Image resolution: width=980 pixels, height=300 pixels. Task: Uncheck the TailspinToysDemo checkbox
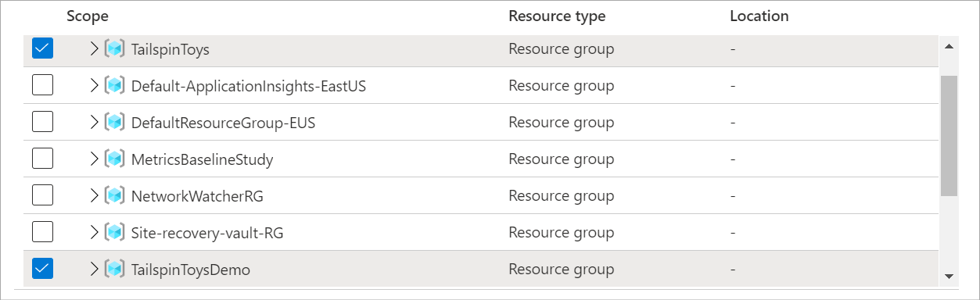point(42,269)
